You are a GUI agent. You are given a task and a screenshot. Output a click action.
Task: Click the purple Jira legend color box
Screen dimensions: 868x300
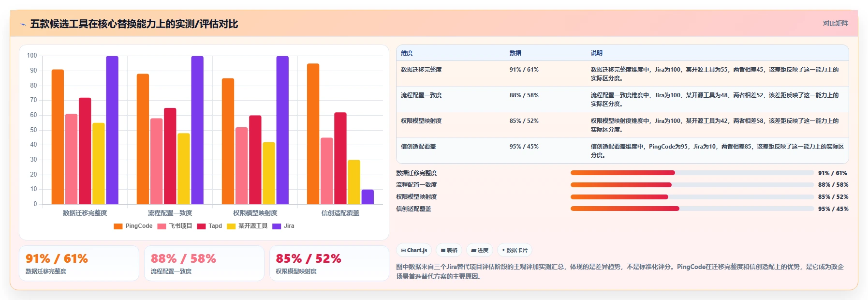277,226
